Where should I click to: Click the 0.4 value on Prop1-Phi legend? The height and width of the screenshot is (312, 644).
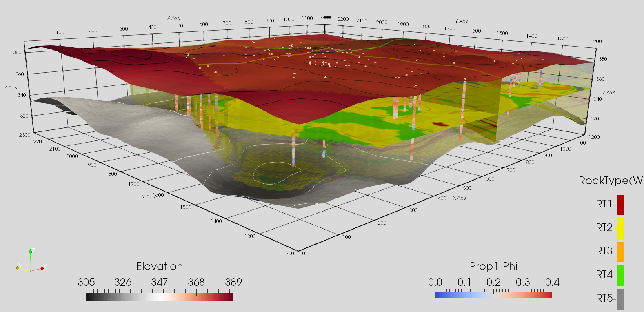pos(552,282)
